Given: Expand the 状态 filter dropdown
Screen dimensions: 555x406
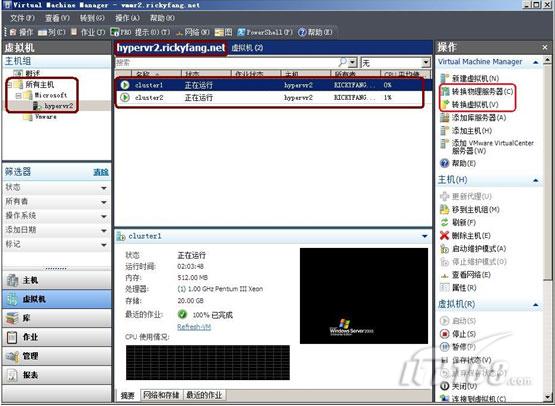Looking at the screenshot, I should [x=104, y=188].
